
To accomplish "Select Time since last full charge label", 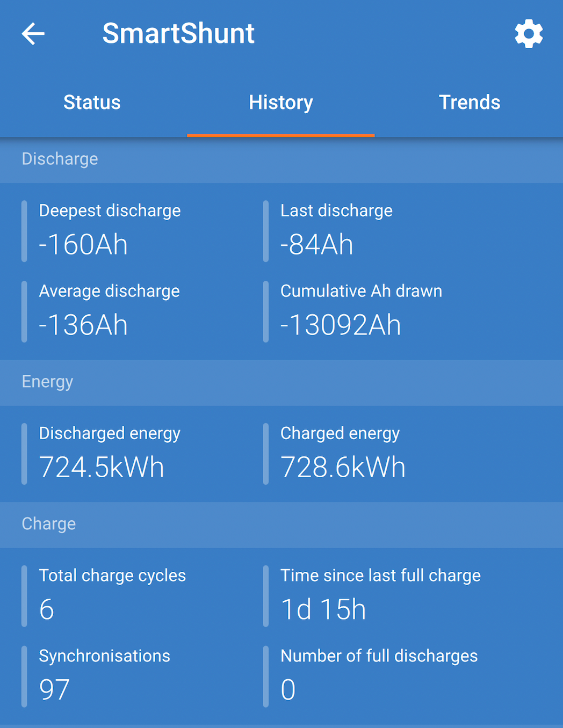I will (380, 576).
